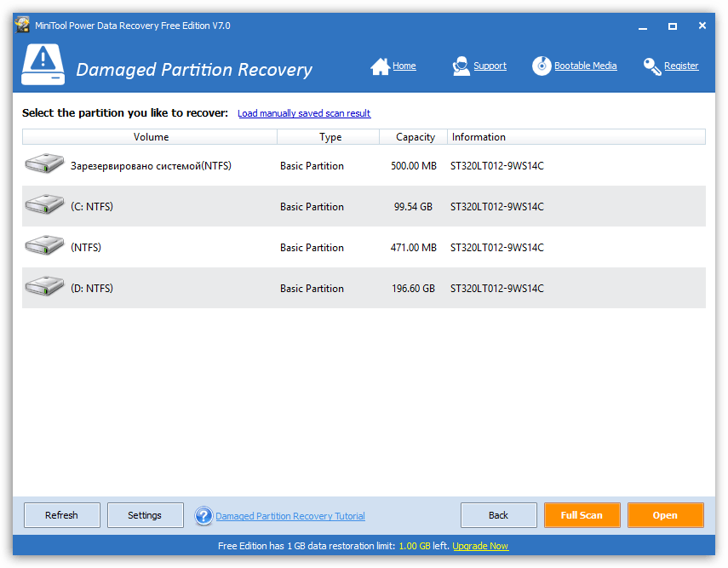Open the Settings button

coord(145,515)
